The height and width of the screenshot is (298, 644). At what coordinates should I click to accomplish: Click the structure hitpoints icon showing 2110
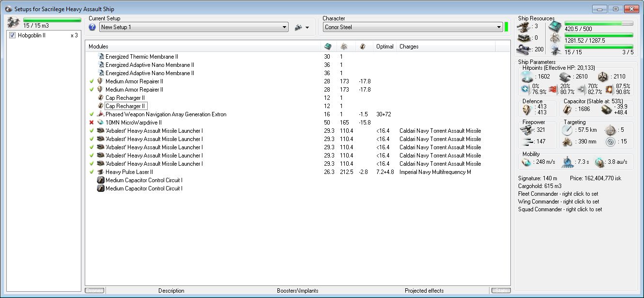click(602, 77)
